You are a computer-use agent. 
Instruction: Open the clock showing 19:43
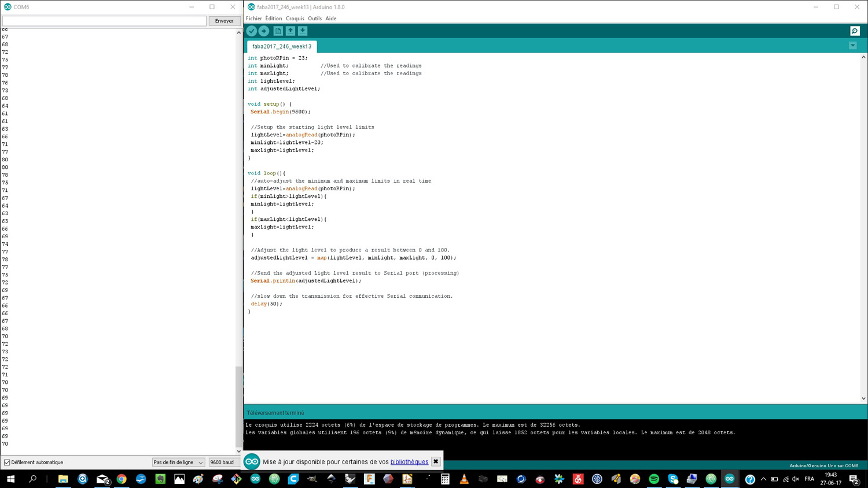point(830,479)
